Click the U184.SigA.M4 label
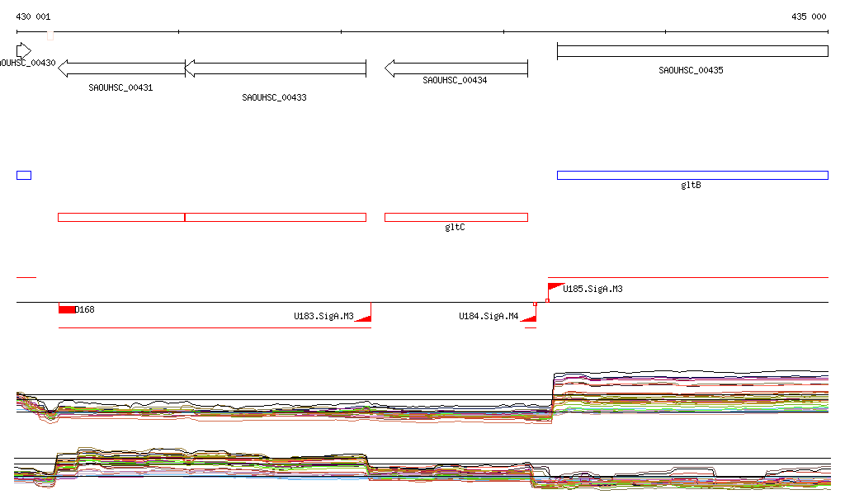845x504 pixels. pos(489,316)
